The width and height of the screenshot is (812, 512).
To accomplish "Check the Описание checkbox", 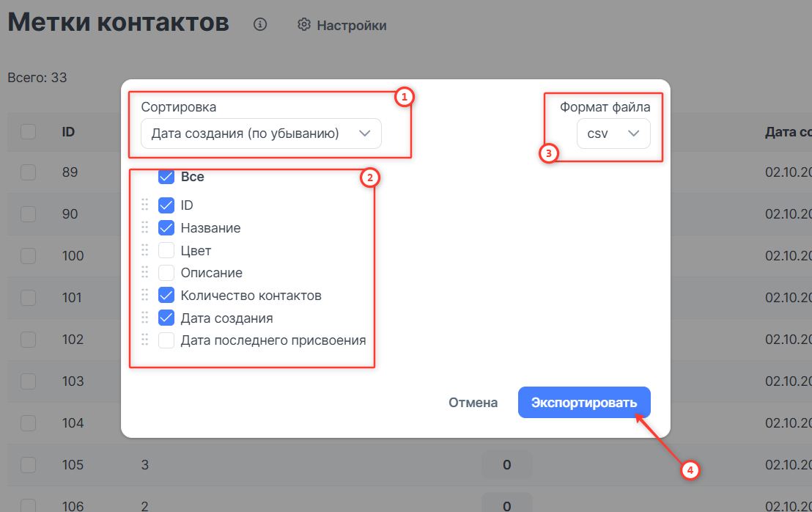I will tap(166, 273).
